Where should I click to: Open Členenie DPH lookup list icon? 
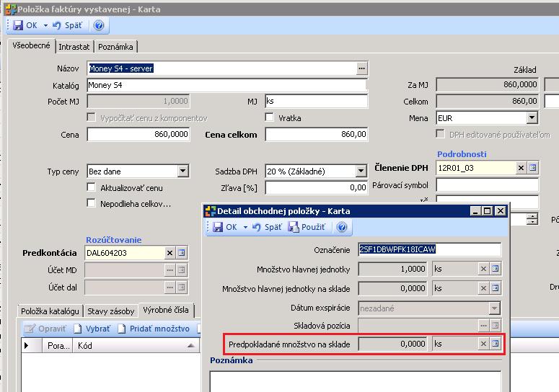click(532, 168)
